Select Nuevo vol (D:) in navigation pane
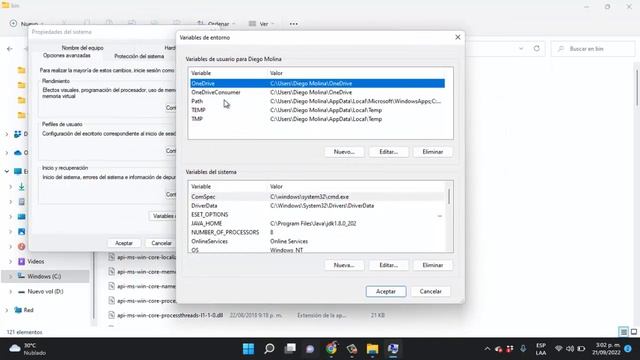The height and width of the screenshot is (360, 640). [x=45, y=291]
